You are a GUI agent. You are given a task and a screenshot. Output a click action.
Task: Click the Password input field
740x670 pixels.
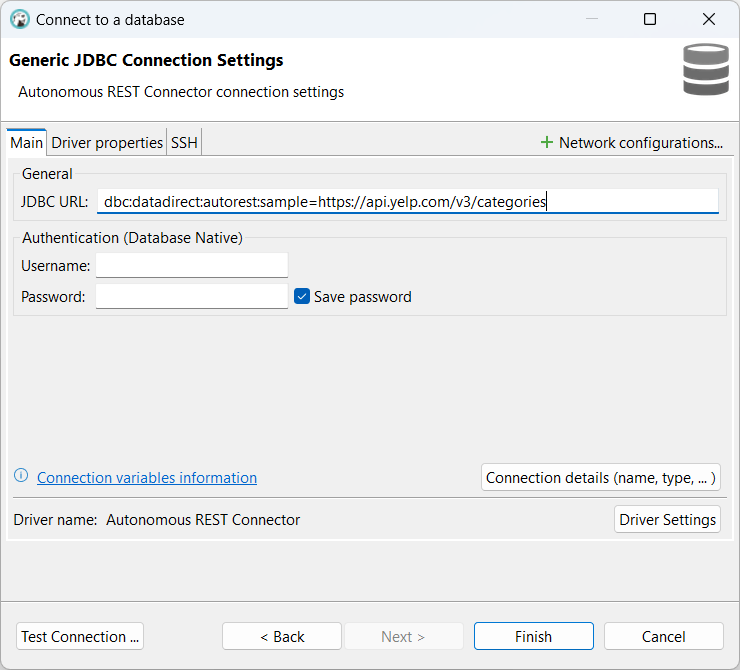(191, 297)
